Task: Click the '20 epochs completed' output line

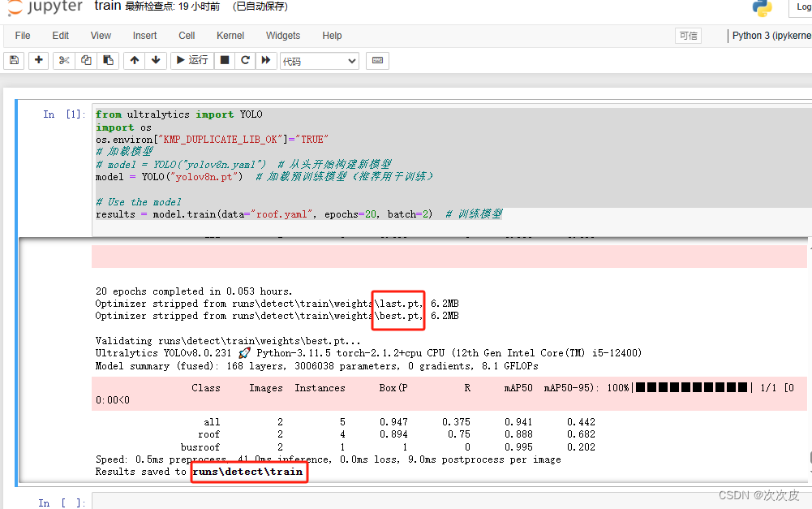Action: point(194,291)
